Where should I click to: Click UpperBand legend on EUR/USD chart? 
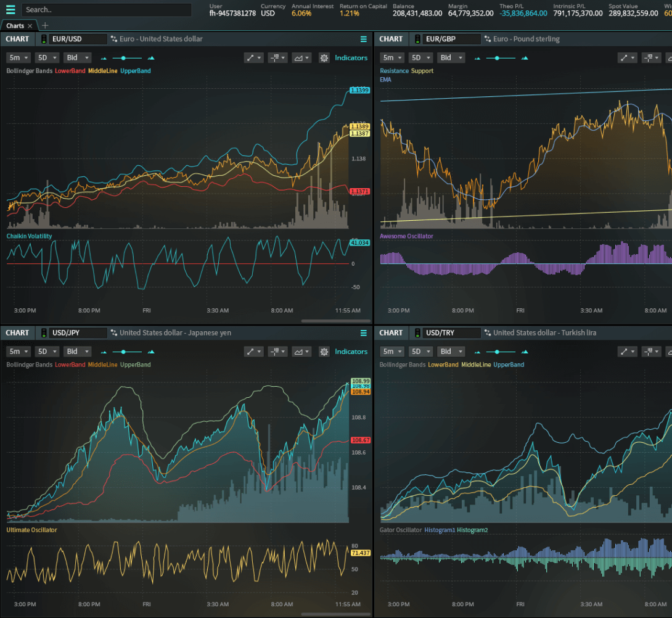pyautogui.click(x=136, y=71)
